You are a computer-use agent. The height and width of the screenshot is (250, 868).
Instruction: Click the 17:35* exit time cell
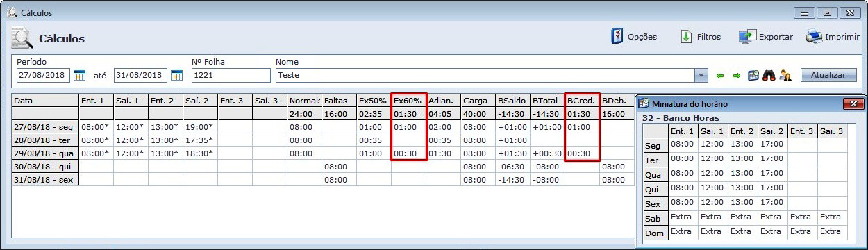[200, 140]
